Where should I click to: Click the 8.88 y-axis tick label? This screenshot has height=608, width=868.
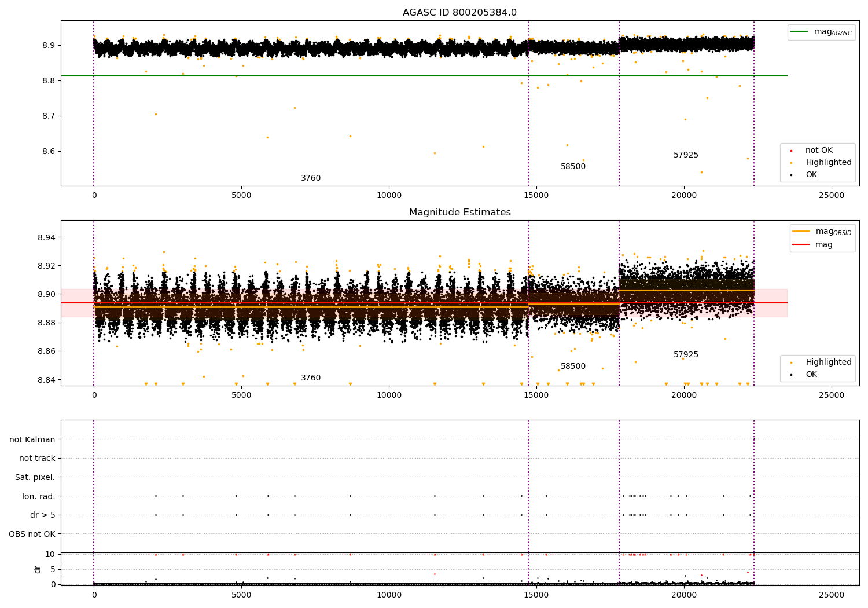tap(47, 323)
